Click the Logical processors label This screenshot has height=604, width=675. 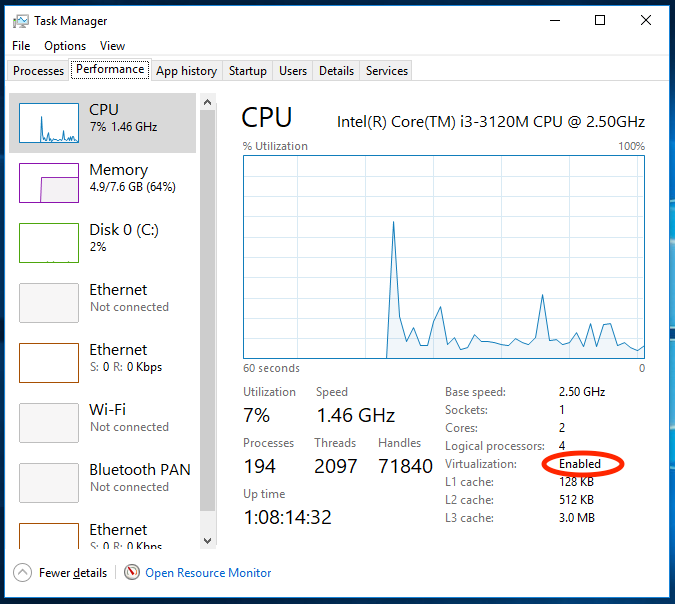495,446
